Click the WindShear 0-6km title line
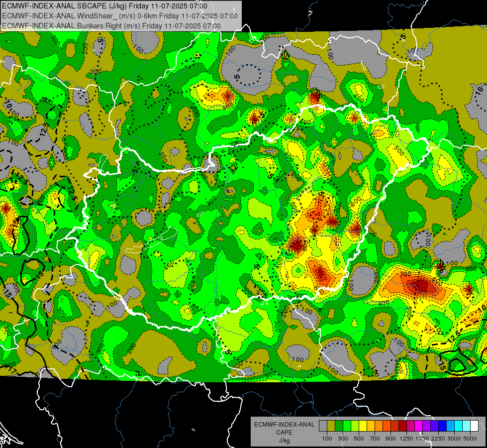The width and height of the screenshot is (487, 448). 119,16
